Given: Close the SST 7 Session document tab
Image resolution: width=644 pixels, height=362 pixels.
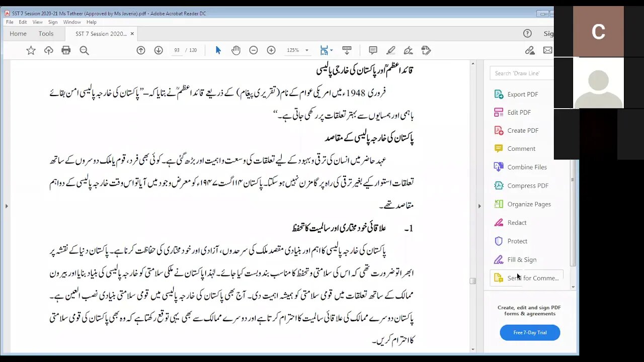Looking at the screenshot, I should pos(132,34).
